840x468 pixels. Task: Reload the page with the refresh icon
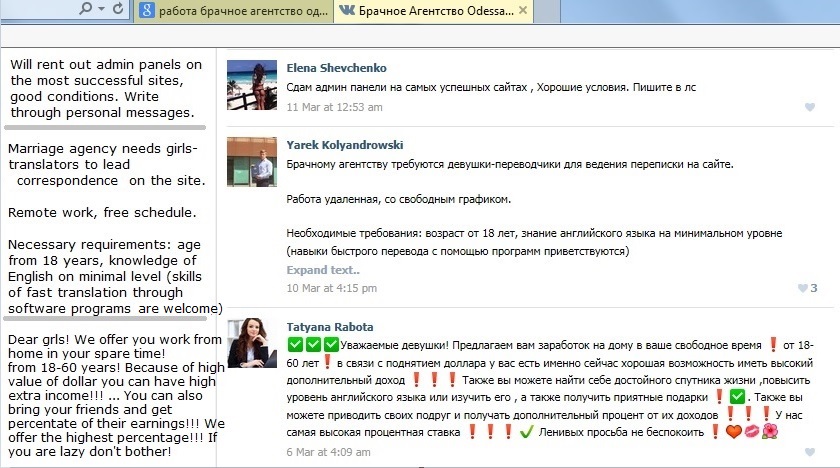click(118, 9)
